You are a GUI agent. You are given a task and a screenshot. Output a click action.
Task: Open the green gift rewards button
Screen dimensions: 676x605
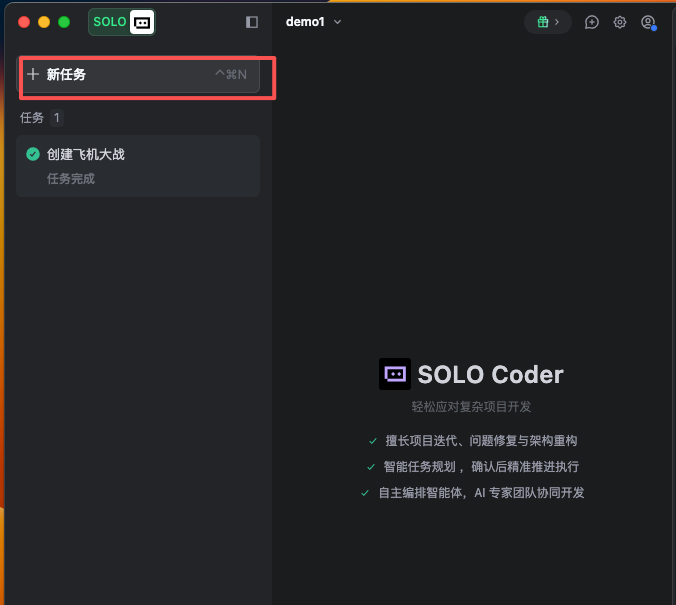(x=548, y=22)
